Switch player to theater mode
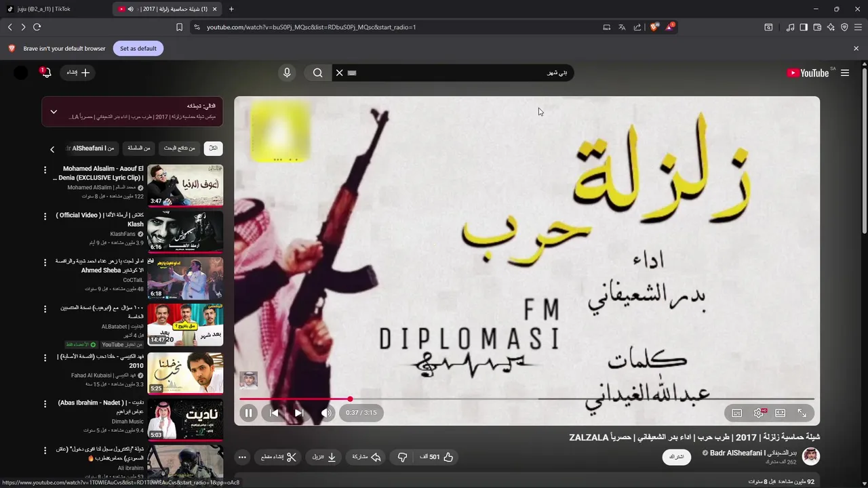The image size is (868, 488). point(781,413)
